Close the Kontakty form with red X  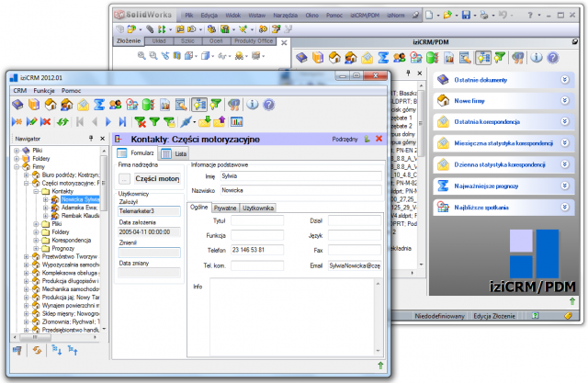click(x=379, y=139)
